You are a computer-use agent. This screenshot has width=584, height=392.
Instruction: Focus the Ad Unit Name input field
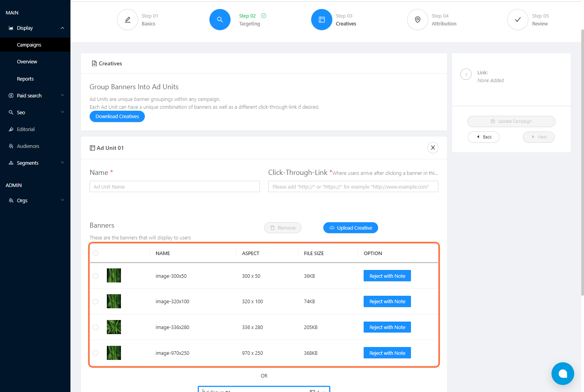[175, 187]
